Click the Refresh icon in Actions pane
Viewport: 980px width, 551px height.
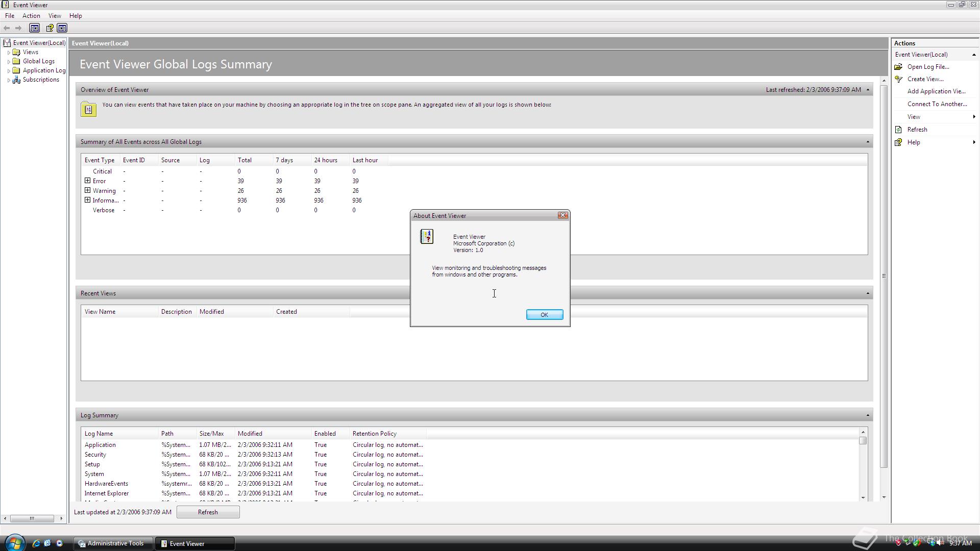pos(898,130)
